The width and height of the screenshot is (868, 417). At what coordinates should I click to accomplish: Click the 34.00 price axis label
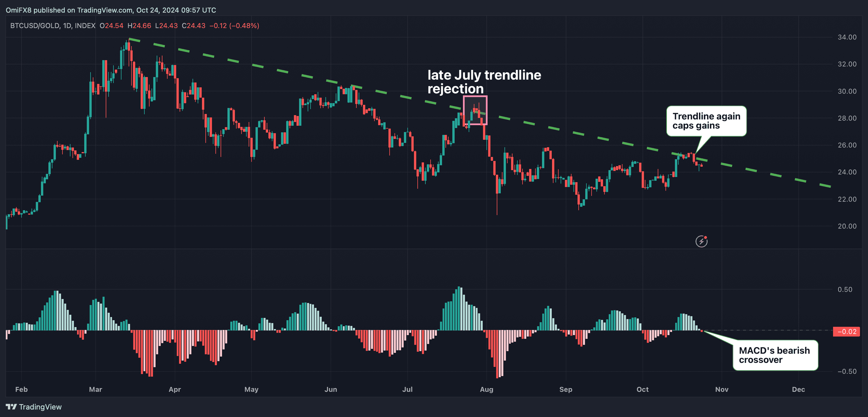coord(847,37)
